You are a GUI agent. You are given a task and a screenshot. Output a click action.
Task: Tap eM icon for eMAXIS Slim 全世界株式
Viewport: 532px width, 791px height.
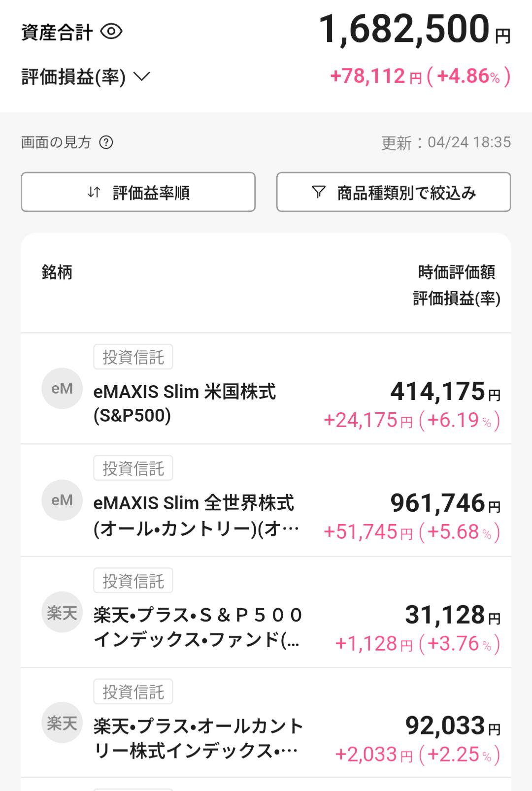(x=62, y=500)
